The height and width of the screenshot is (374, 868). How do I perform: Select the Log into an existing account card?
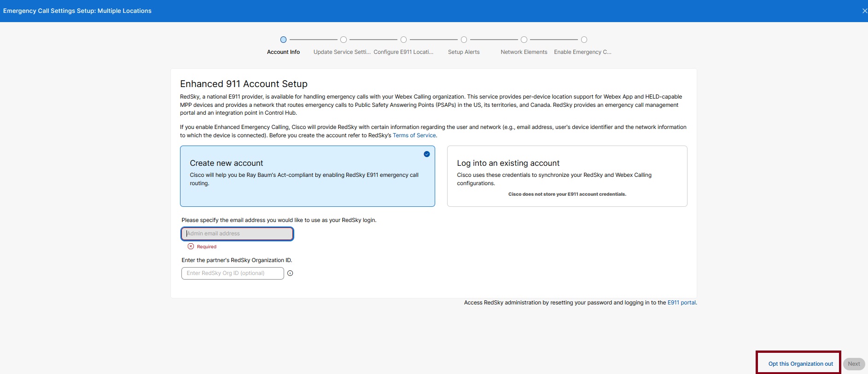point(567,176)
